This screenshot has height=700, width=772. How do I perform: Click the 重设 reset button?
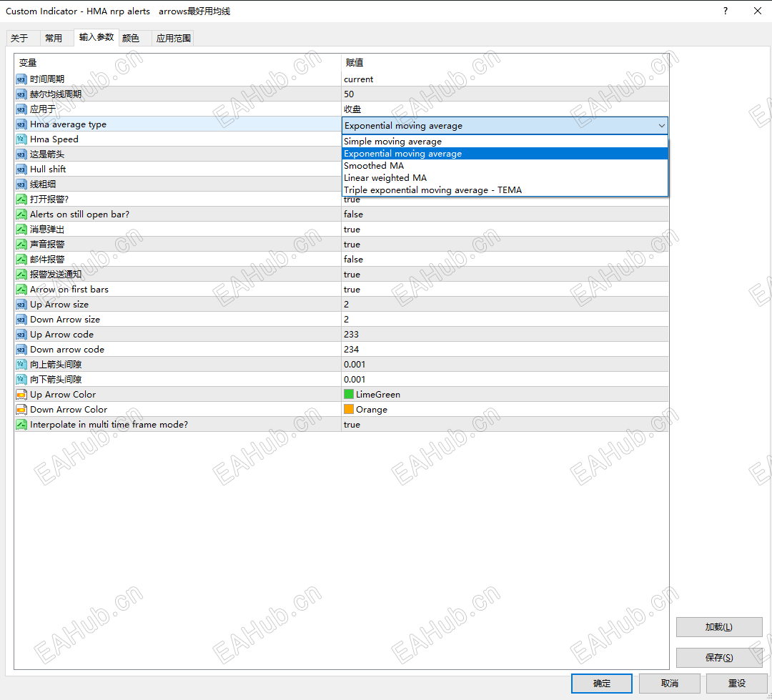click(x=736, y=684)
